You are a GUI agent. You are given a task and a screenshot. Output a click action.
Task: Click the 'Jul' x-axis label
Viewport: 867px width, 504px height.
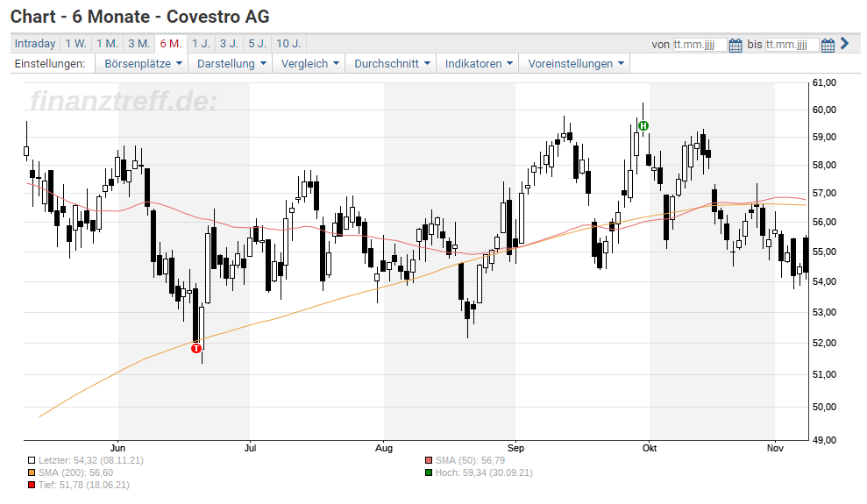pos(251,448)
